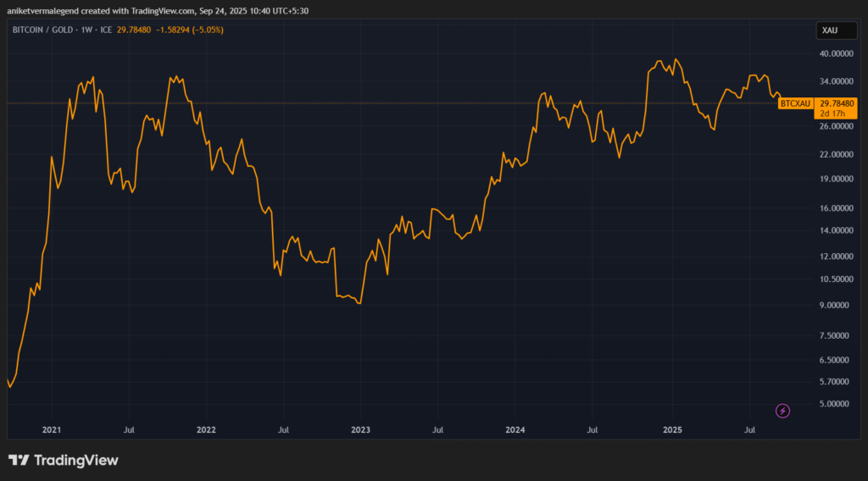Open the XAU currency selector
Viewport: 868px width, 481px height.
tap(828, 30)
